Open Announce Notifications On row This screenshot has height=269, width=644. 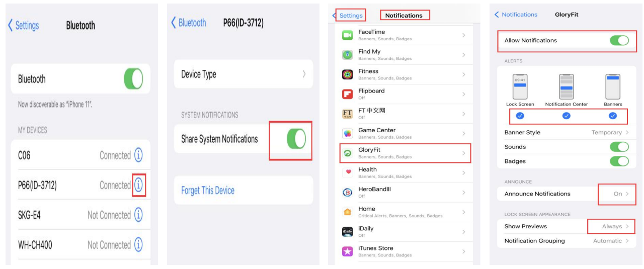567,194
